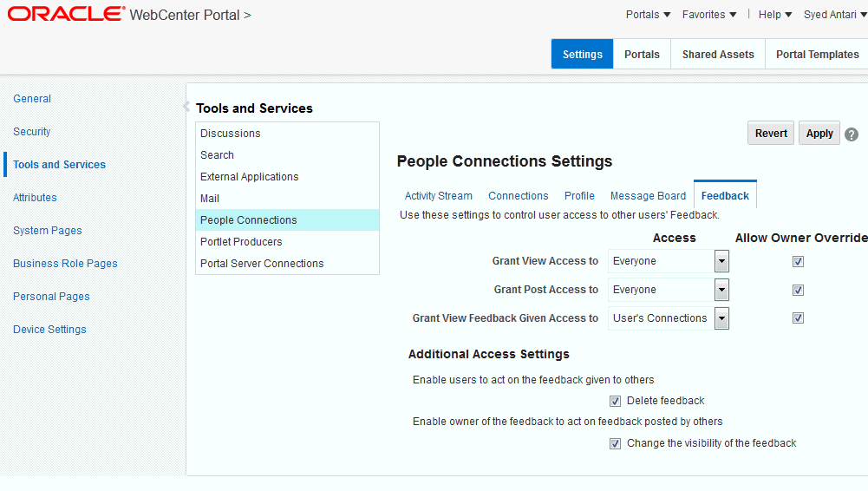Screen dimensions: 868x491
Task: Open the Grant Post Access to dropdown
Action: [x=721, y=290]
